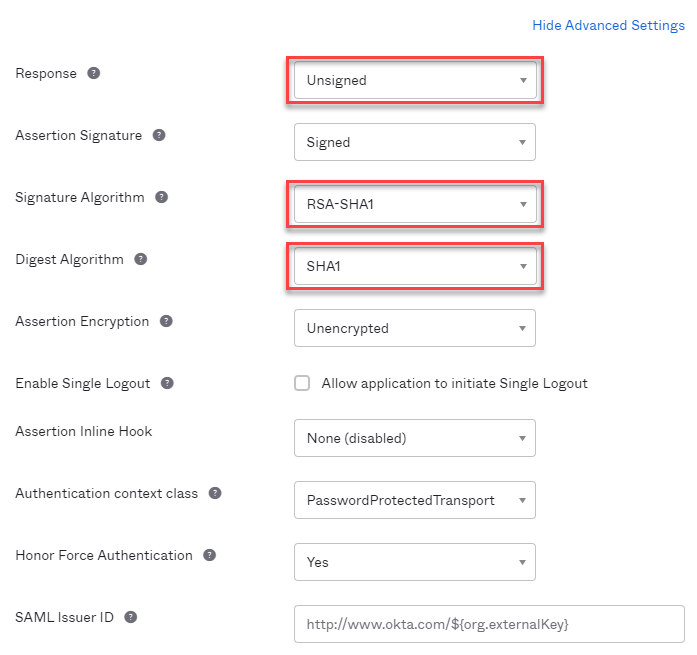Image resolution: width=697 pixels, height=655 pixels.
Task: Click Hide Advanced Settings link
Action: point(608,25)
